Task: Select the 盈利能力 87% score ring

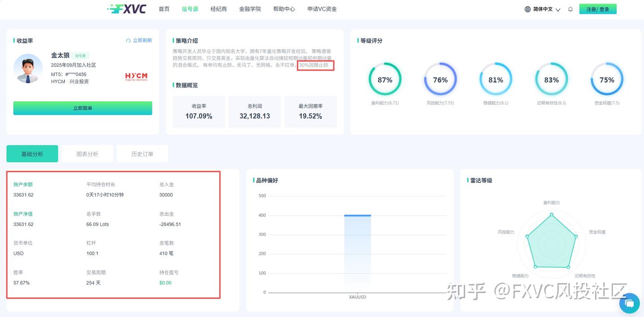Action: coord(385,80)
